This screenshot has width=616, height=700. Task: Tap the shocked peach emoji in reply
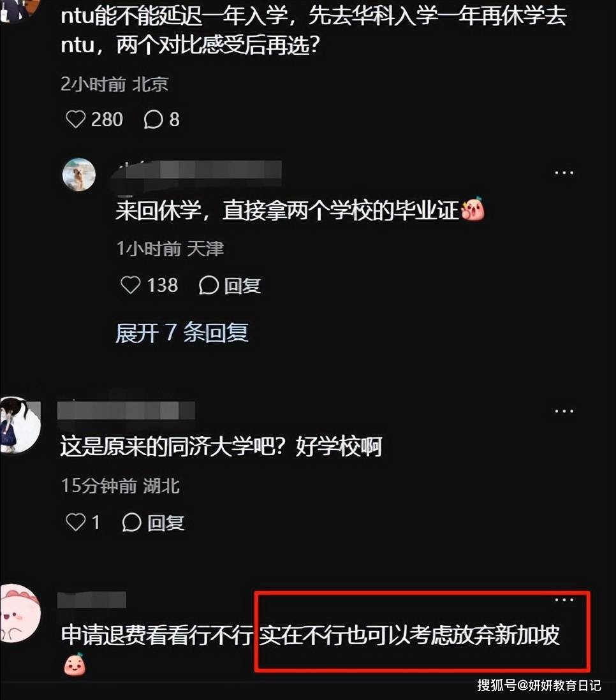pyautogui.click(x=473, y=209)
